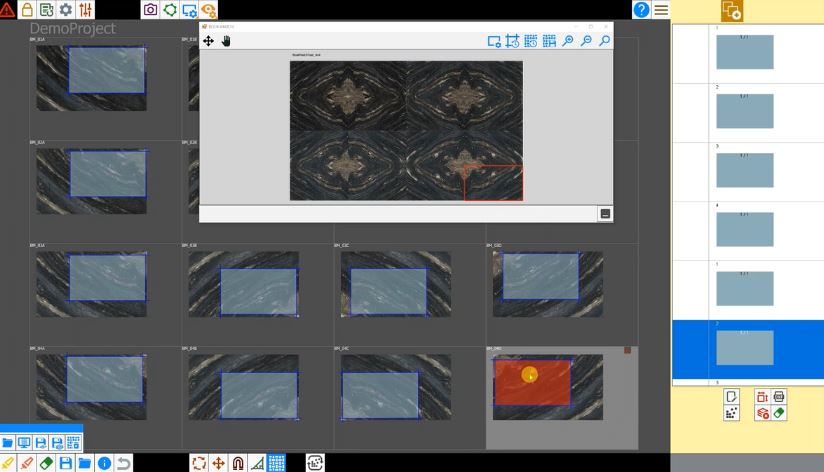Screen dimensions: 824x472
Task: Click the red rectangle-delete icon in yellow panel
Action: pyautogui.click(x=762, y=397)
